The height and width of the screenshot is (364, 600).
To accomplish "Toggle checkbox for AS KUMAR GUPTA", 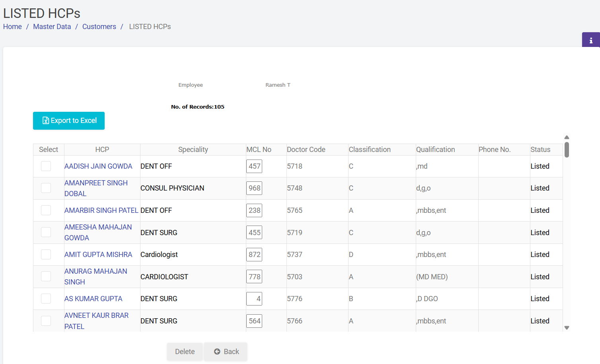I will click(46, 299).
